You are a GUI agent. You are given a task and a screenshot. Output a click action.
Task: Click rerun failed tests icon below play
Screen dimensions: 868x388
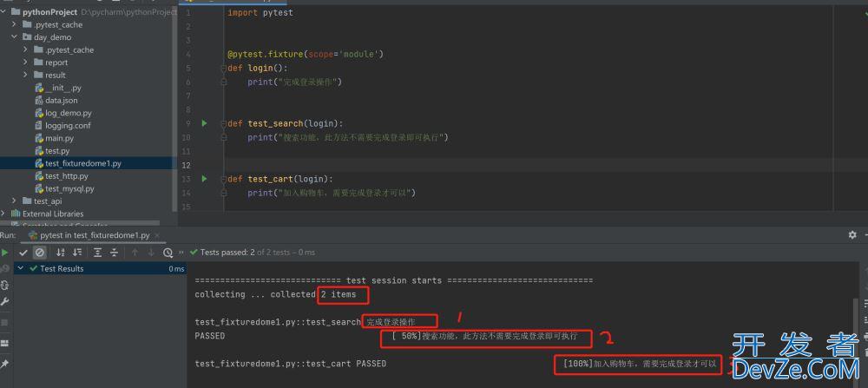coord(5,268)
